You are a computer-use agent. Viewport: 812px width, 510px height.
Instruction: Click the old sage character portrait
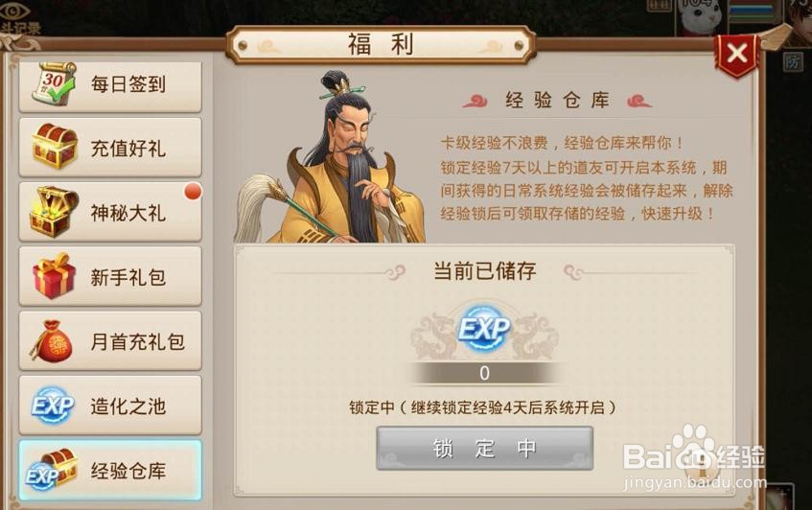332,158
